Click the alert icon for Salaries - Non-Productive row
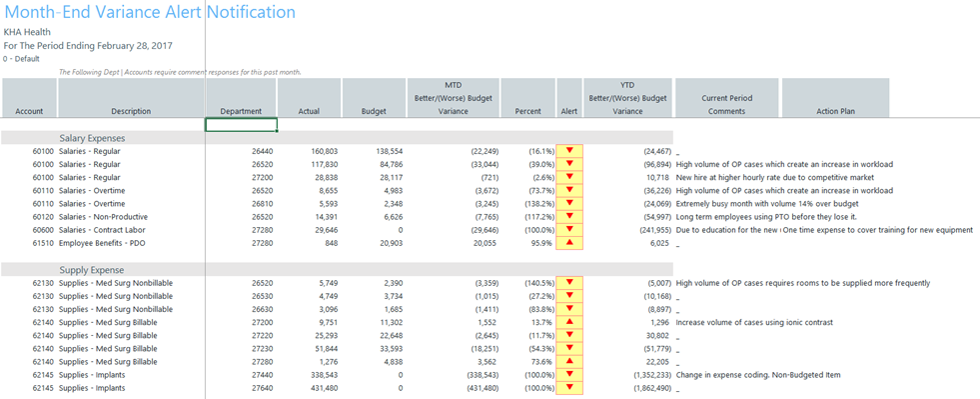 [x=569, y=216]
